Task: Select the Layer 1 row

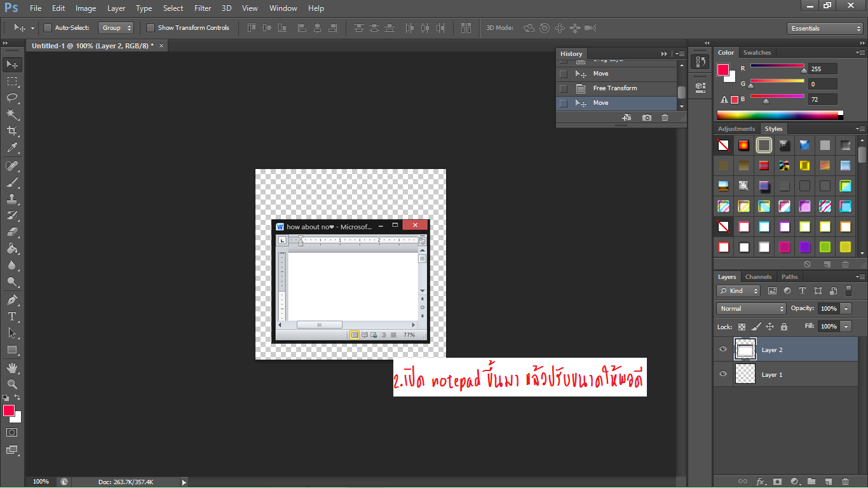Action: coord(785,374)
